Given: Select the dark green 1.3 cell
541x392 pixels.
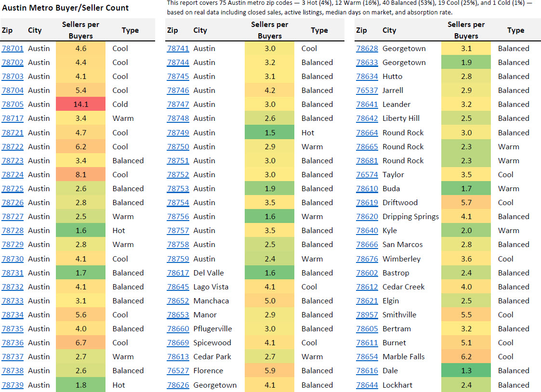Looking at the screenshot, I should tap(466, 371).
